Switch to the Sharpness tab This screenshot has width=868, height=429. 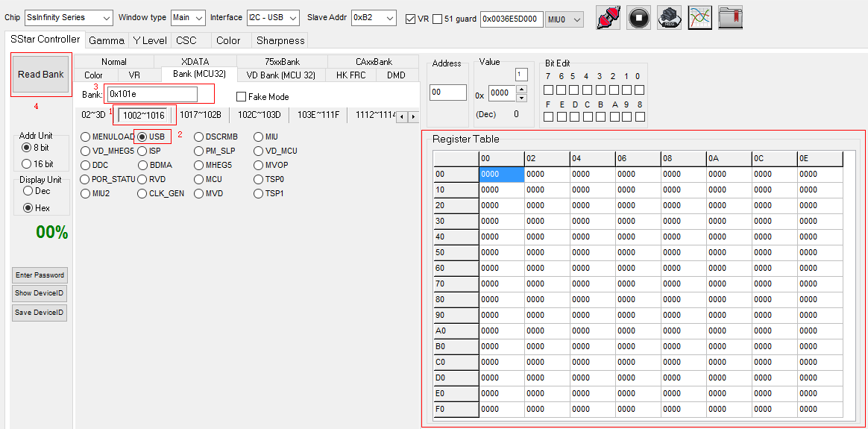pos(280,40)
